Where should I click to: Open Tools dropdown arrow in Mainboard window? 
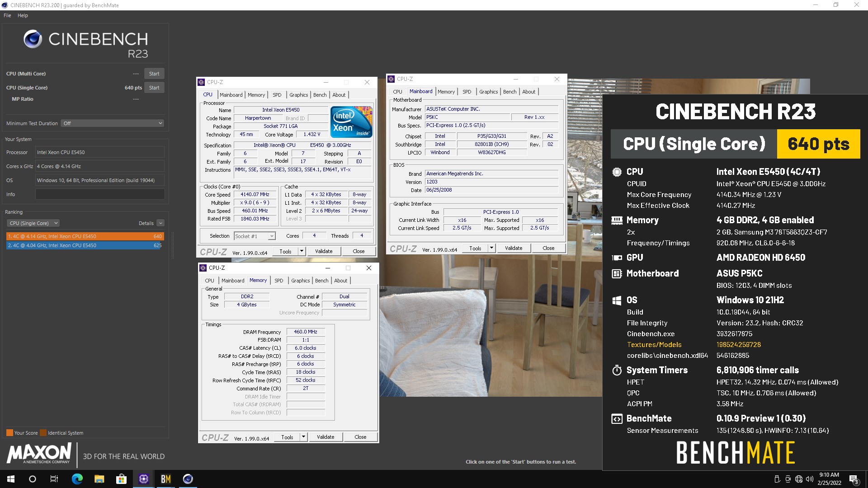coord(492,248)
